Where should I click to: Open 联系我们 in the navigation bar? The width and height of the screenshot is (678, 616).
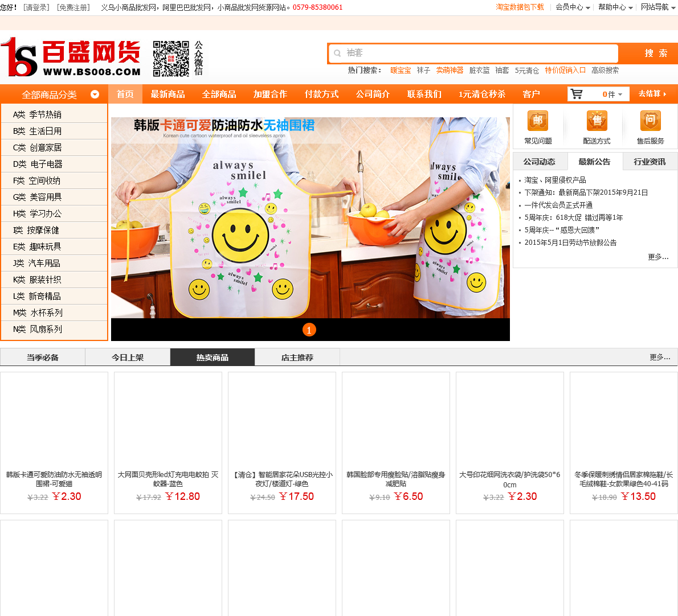coord(424,94)
